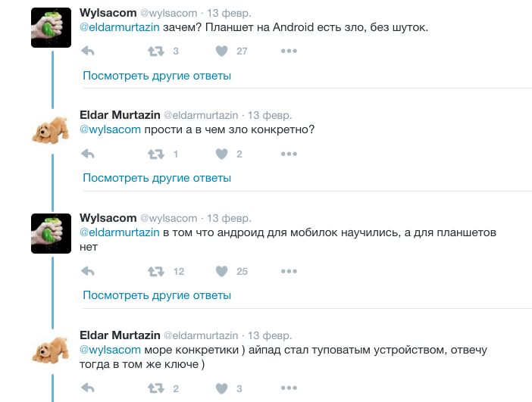532x402 pixels.
Task: Retweet the tweet with 12 retweets
Action: coord(155,271)
